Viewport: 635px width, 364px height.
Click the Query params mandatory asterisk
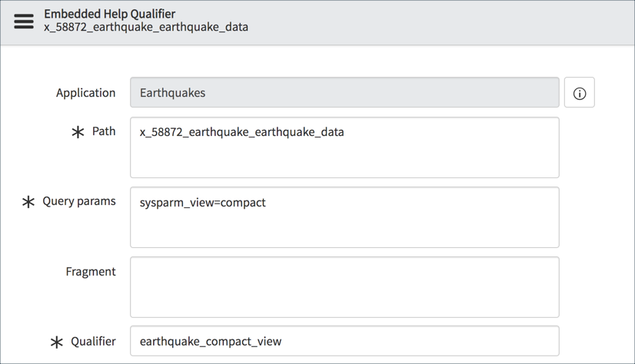pyautogui.click(x=28, y=202)
